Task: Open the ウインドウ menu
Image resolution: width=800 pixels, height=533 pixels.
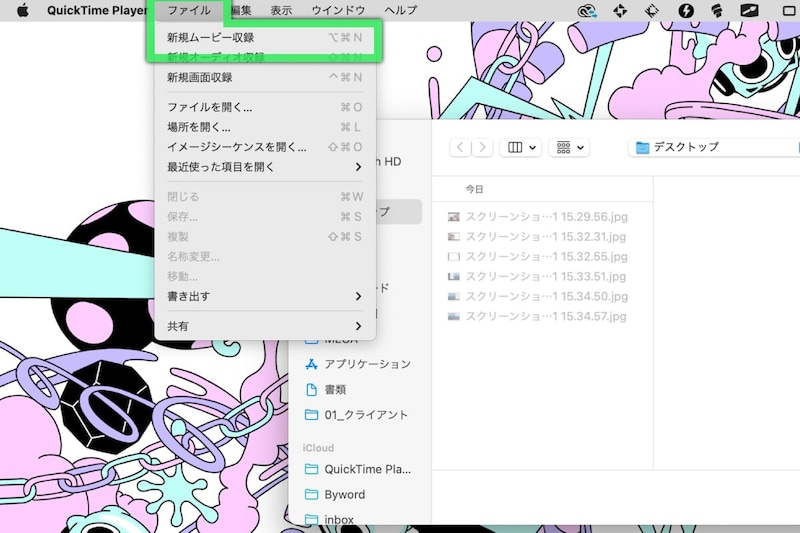Action: coord(338,10)
